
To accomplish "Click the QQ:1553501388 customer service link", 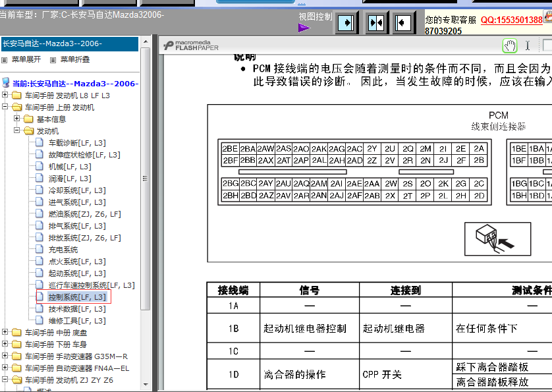I will [x=512, y=20].
